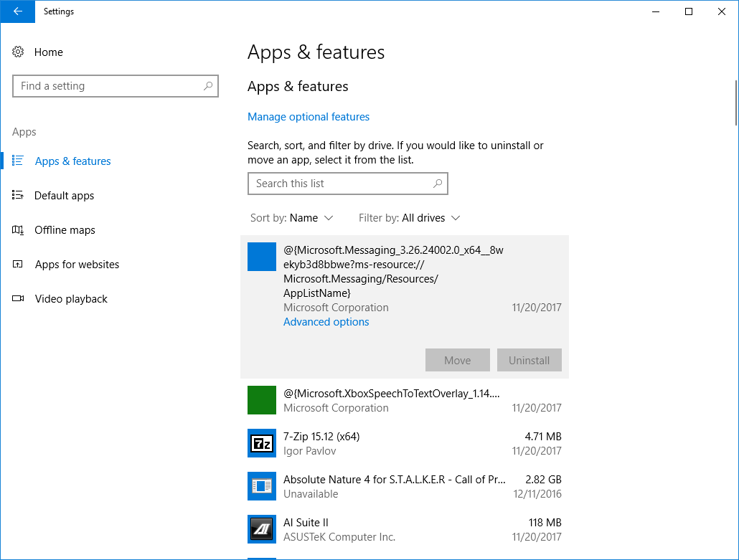
Task: Click the Unavailable publisher text
Action: 311,493
